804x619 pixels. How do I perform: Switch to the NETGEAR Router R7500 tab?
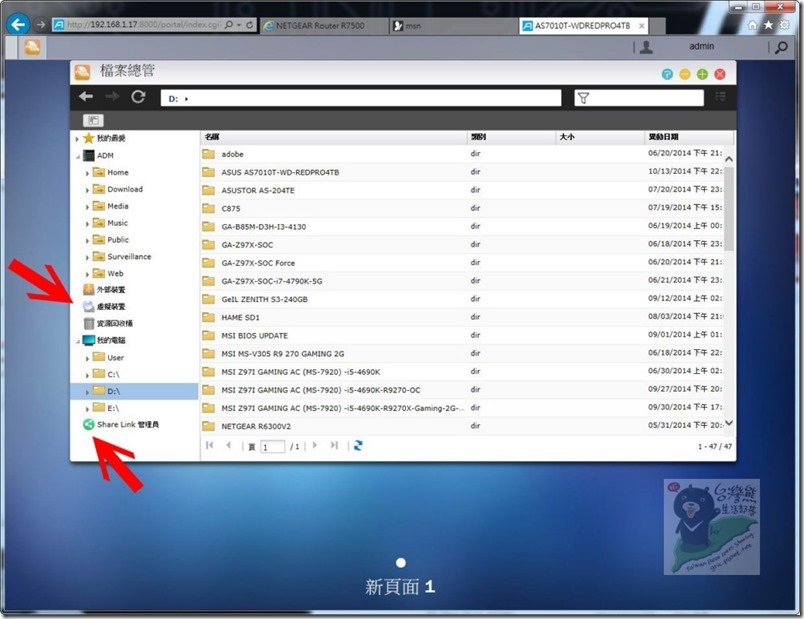324,26
